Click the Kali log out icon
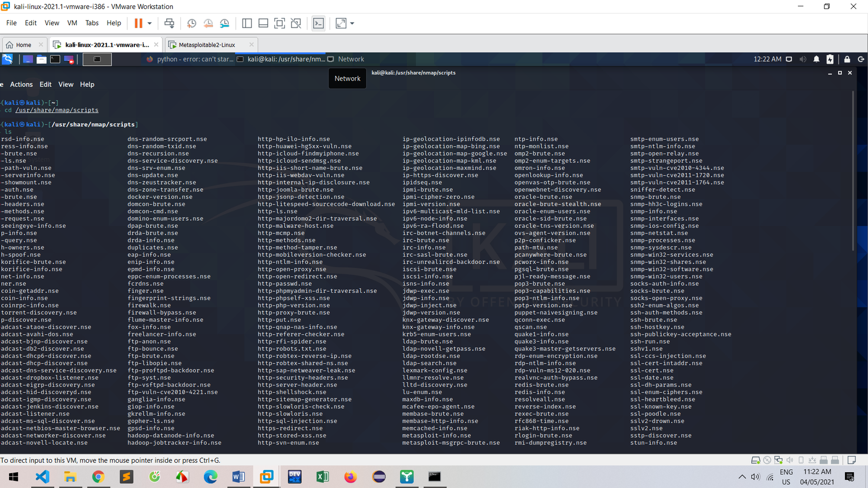 coord(861,59)
